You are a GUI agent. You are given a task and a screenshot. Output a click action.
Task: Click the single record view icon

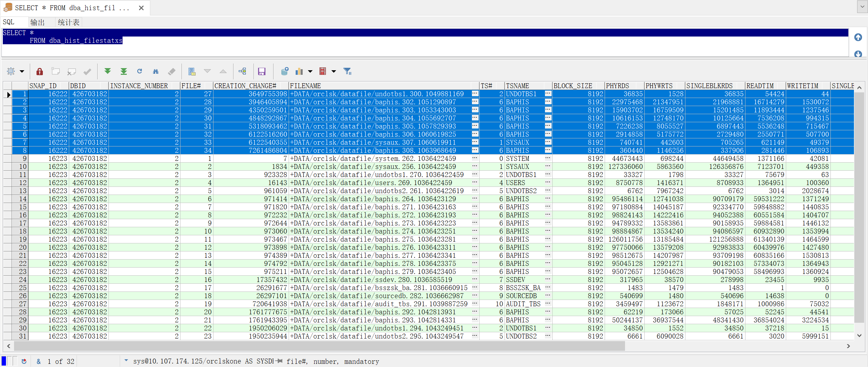coord(192,71)
